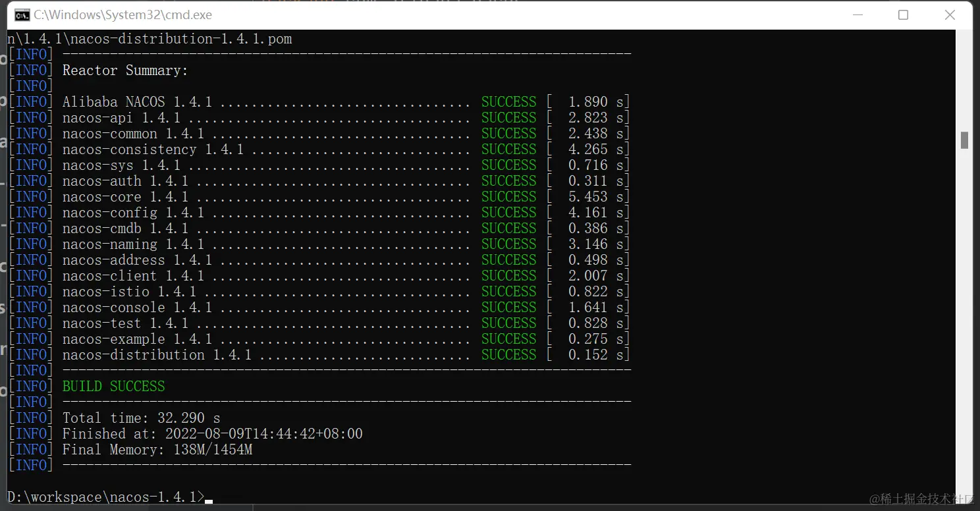Click the 'nacos-console 1.4.1' text
980x511 pixels.
click(137, 308)
